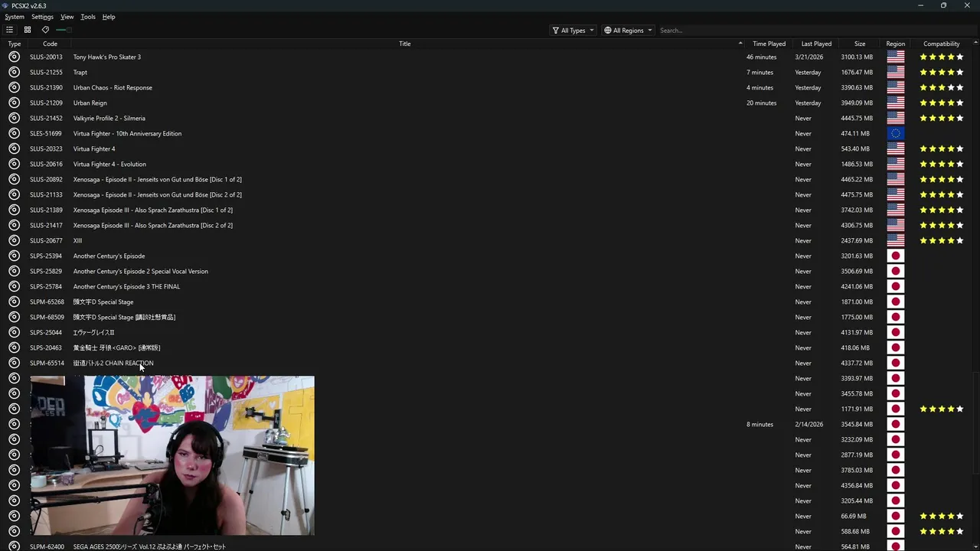980x551 pixels.
Task: Open the Tools menu
Action: 88,17
